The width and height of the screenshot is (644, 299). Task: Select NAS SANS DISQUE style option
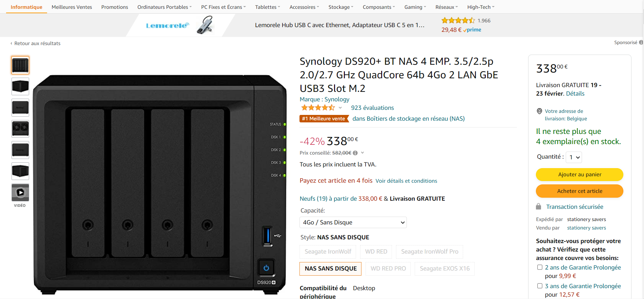(331, 268)
